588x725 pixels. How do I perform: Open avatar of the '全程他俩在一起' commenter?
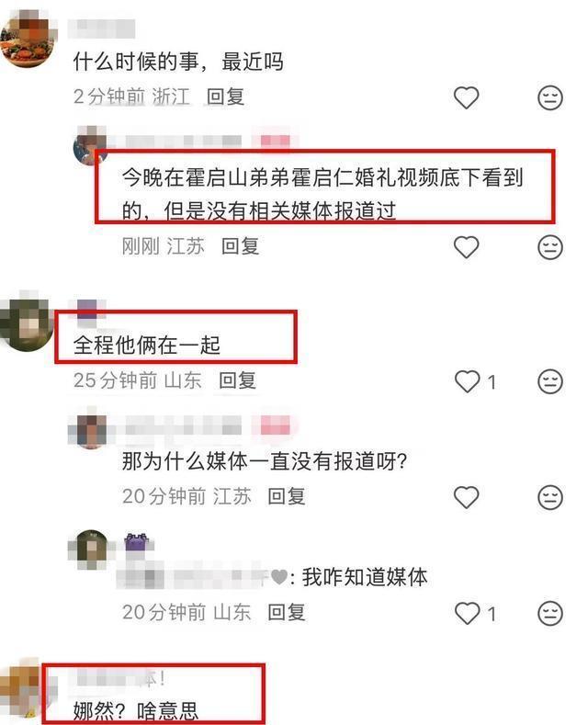(x=26, y=322)
